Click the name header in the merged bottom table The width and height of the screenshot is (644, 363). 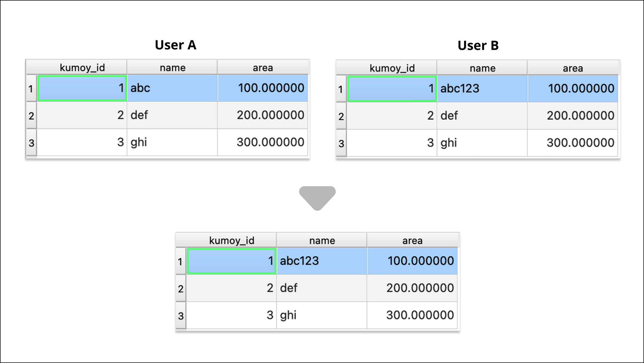[322, 241]
